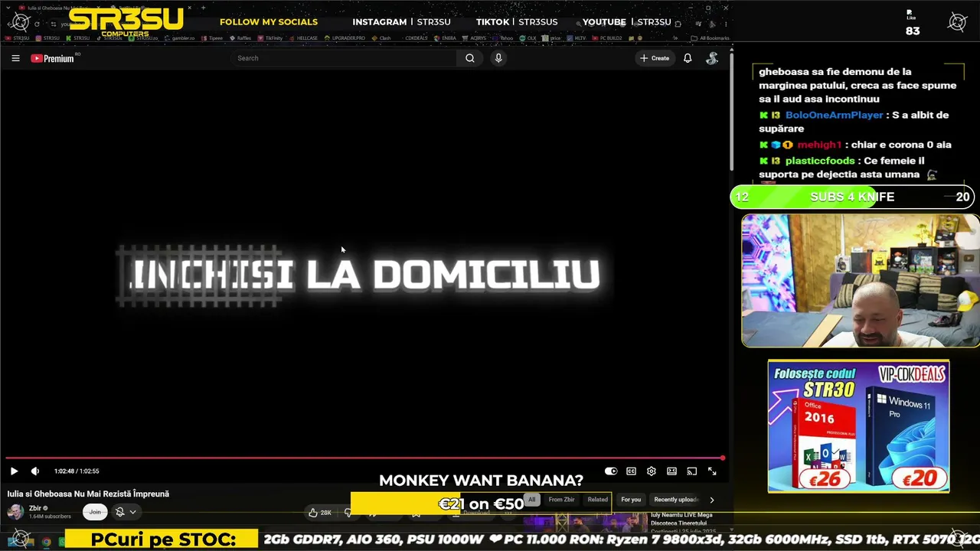Go to YouTube Premium home logo
This screenshot has height=551, width=980.
tap(53, 58)
